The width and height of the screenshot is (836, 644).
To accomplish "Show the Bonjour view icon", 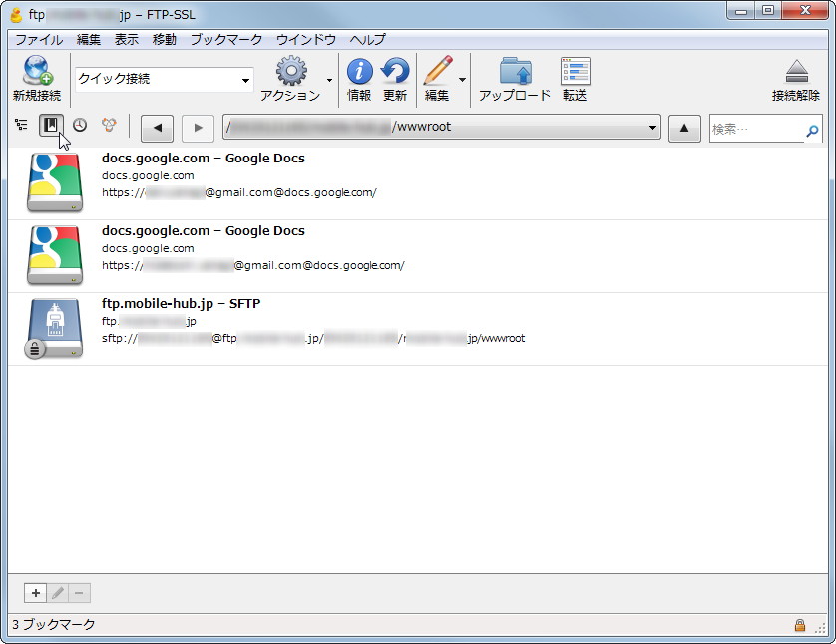I will click(x=109, y=126).
